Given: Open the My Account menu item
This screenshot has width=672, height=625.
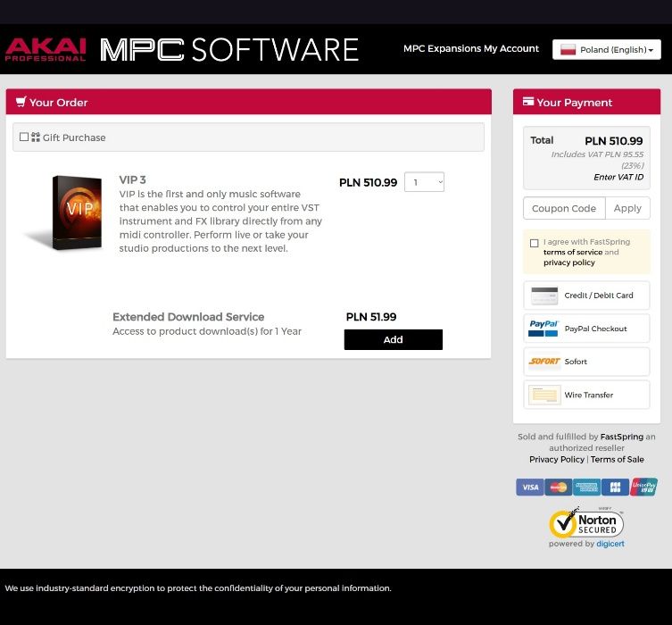Looking at the screenshot, I should (511, 48).
